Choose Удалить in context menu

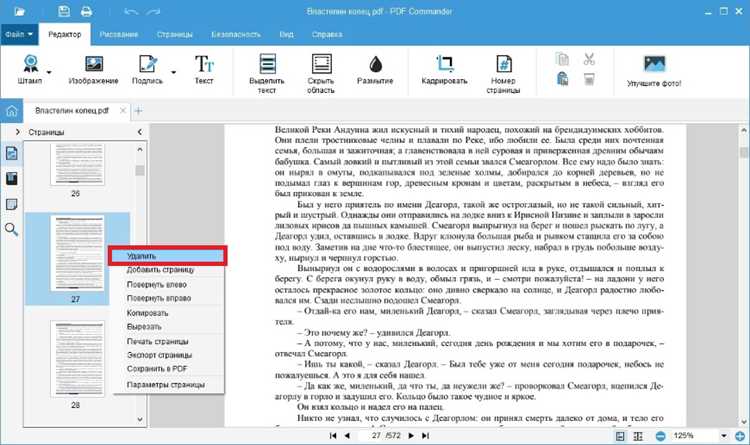167,256
